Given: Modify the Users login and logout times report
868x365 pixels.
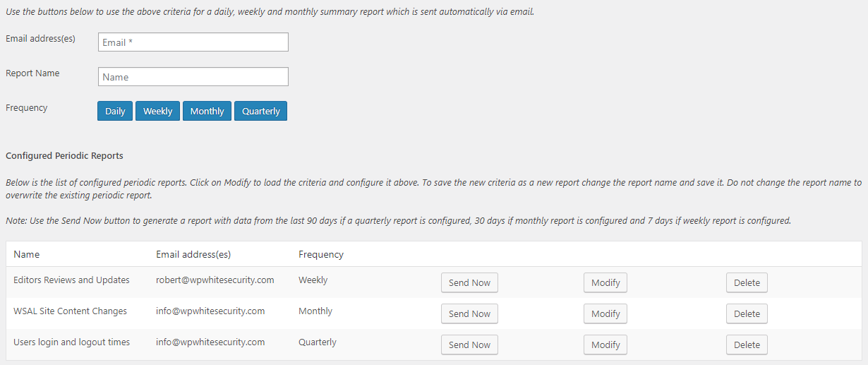Looking at the screenshot, I should pos(605,345).
